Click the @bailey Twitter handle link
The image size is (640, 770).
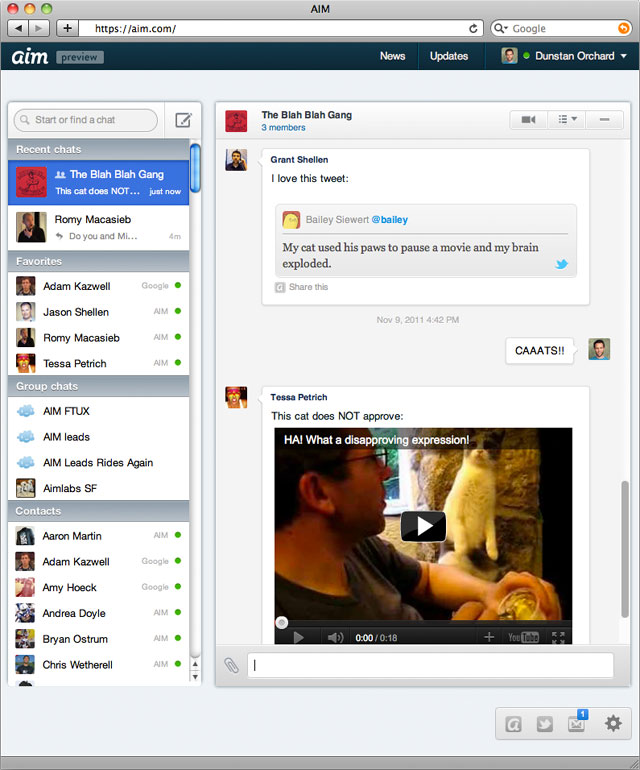point(390,220)
